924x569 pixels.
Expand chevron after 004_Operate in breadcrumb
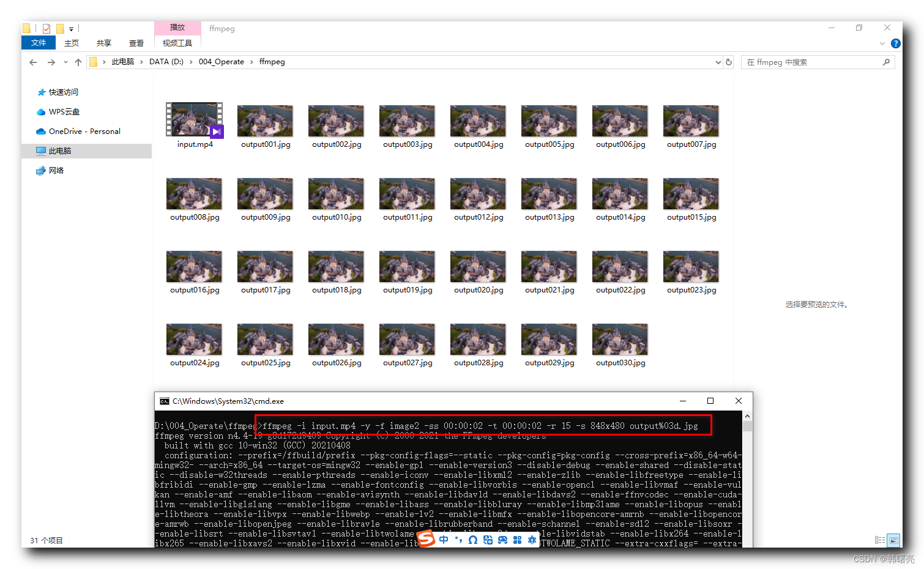[251, 62]
